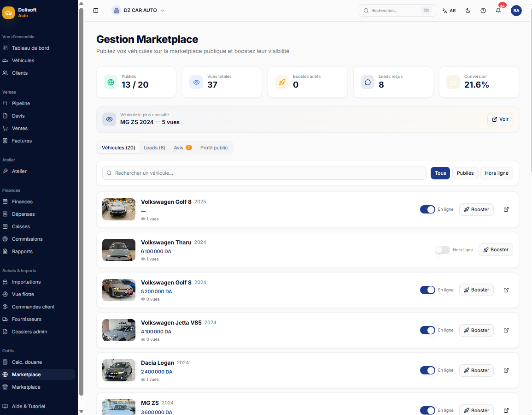Click the Publiés globe stat icon
Image resolution: width=532 pixels, height=415 pixels.
(111, 82)
